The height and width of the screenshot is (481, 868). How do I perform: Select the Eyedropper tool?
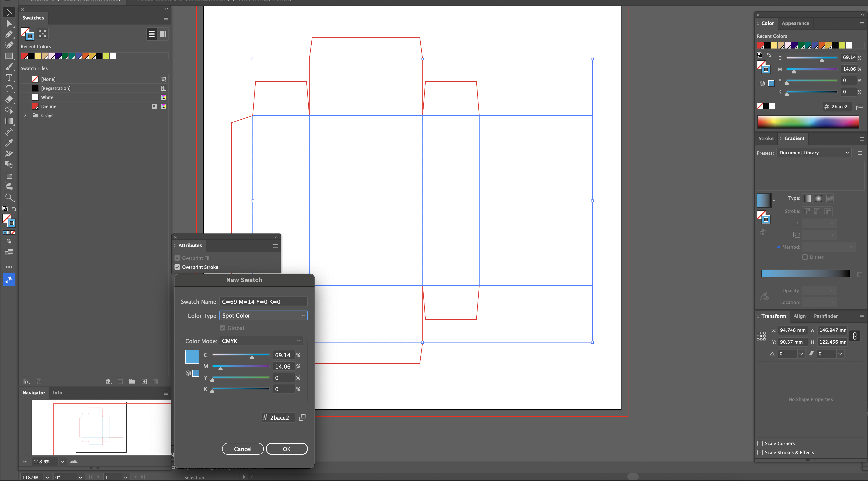coord(9,143)
